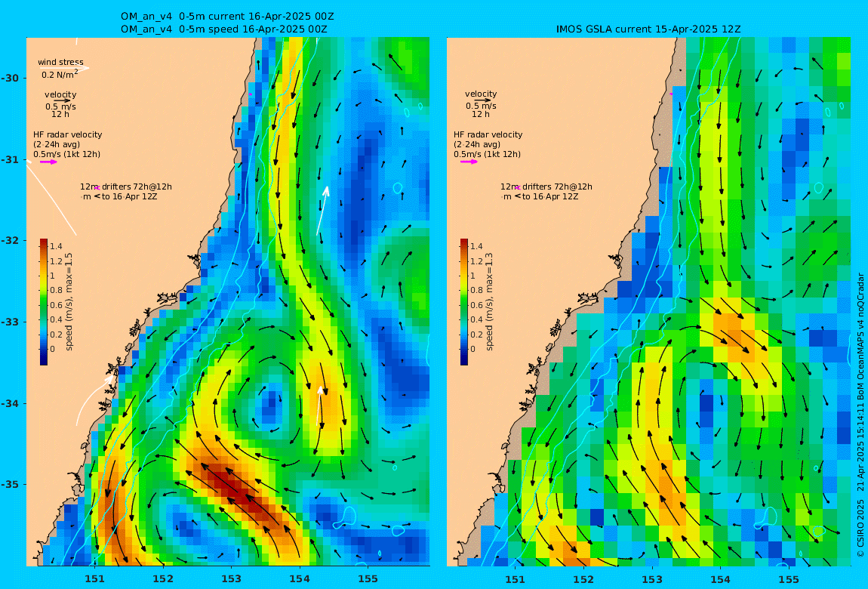868x589 pixels.
Task: Click '12m drifters 72h@12h' on OM_an_v4 map
Action: (x=126, y=187)
